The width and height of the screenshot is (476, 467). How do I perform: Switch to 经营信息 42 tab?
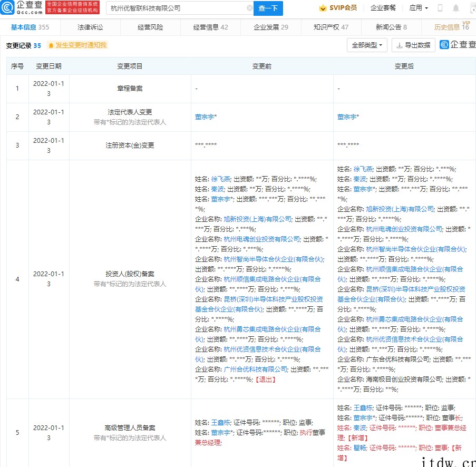[x=210, y=27]
